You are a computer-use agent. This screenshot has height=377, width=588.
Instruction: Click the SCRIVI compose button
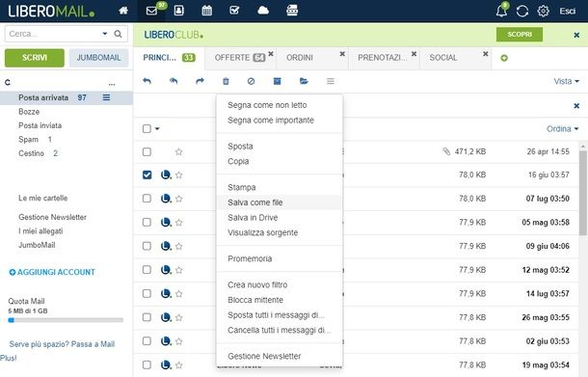35,58
